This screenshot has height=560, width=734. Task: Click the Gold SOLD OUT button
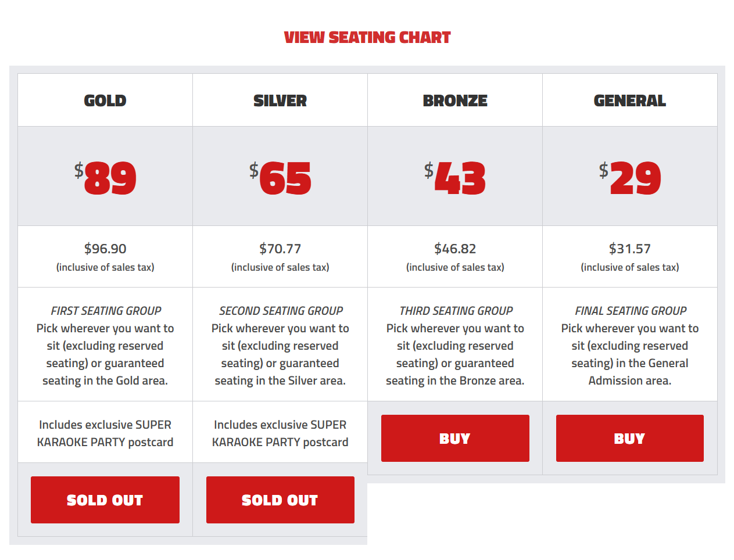[105, 500]
